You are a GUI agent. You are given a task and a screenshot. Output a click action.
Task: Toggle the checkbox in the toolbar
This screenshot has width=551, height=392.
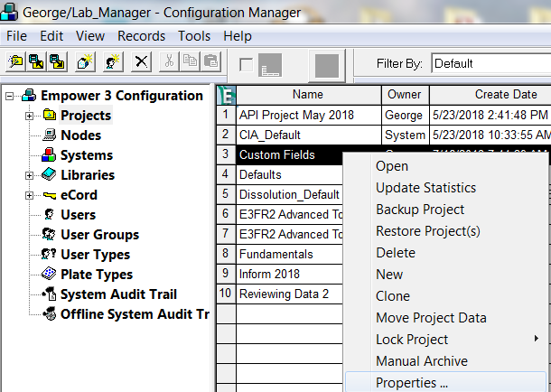pyautogui.click(x=246, y=65)
